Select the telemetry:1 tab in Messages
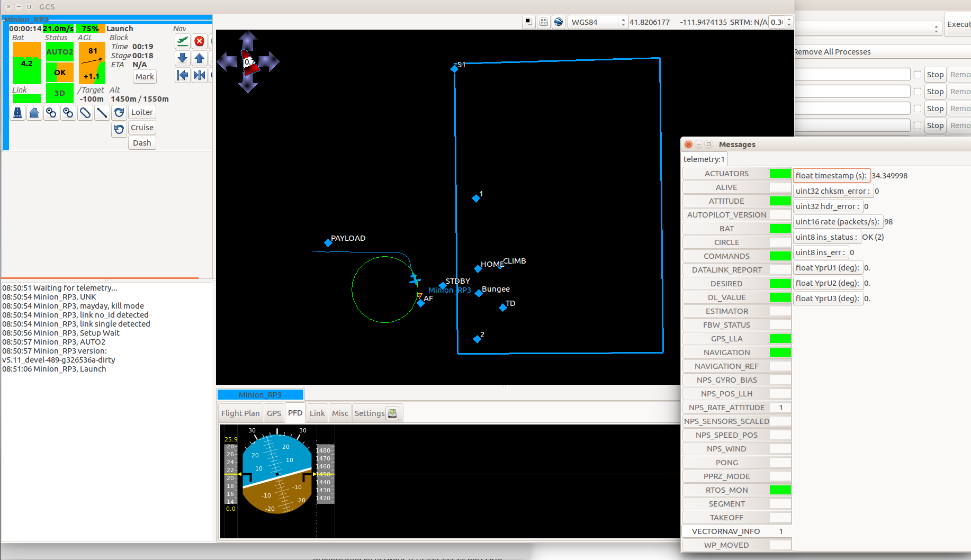 [x=704, y=159]
